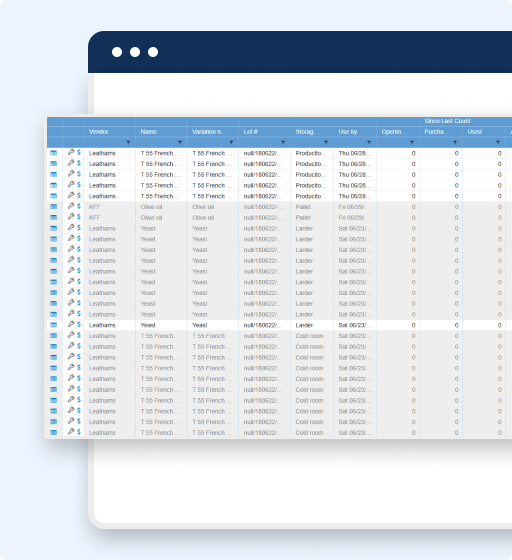The image size is (512, 560).
Task: Select the Name cell 'Yeast' in the highlighted row
Action: click(148, 325)
